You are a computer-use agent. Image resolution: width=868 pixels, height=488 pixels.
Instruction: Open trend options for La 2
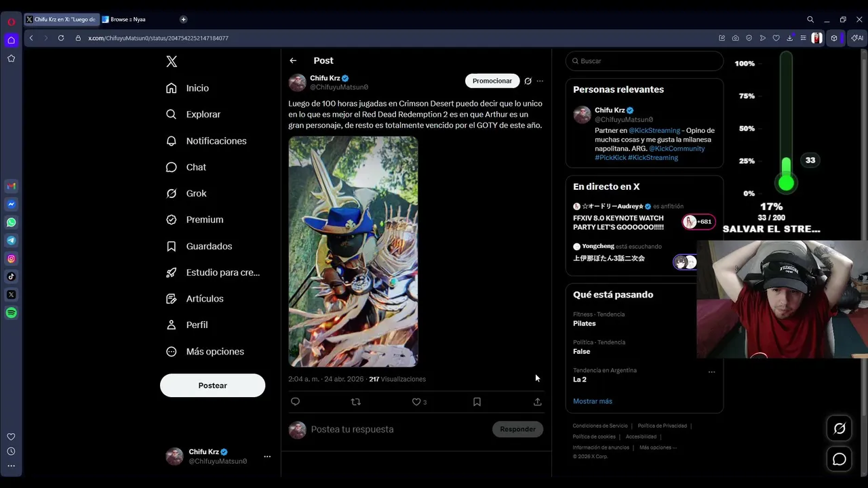[711, 372]
